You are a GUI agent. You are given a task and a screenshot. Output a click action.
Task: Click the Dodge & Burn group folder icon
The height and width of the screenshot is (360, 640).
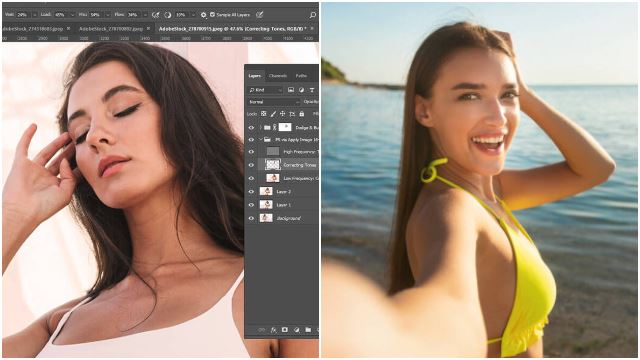pos(267,127)
